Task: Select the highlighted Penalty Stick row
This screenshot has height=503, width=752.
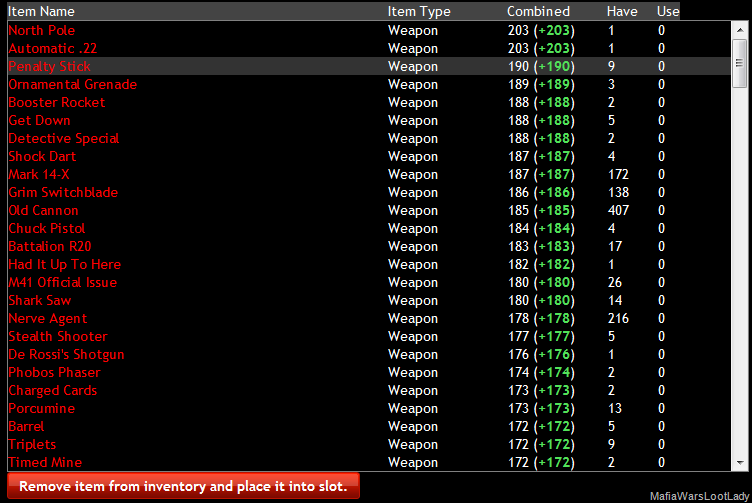Action: [x=369, y=66]
